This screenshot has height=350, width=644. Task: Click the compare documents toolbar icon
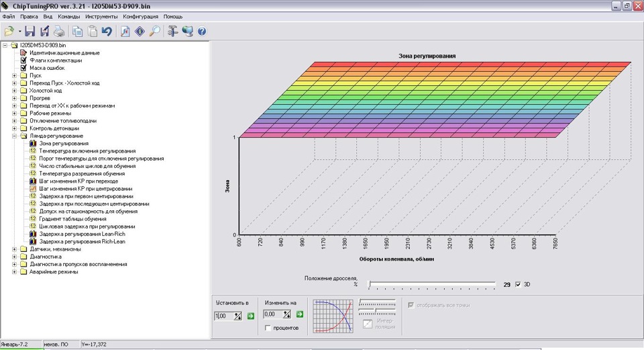[125, 32]
